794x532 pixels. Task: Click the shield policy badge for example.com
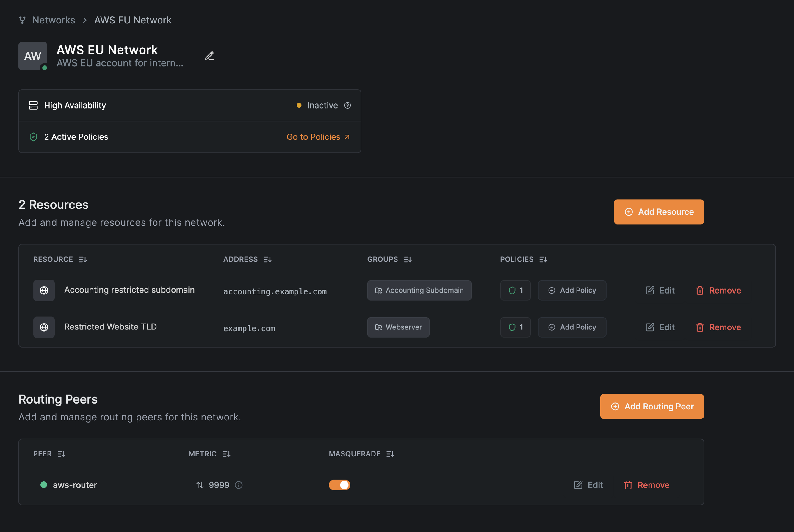(x=515, y=327)
